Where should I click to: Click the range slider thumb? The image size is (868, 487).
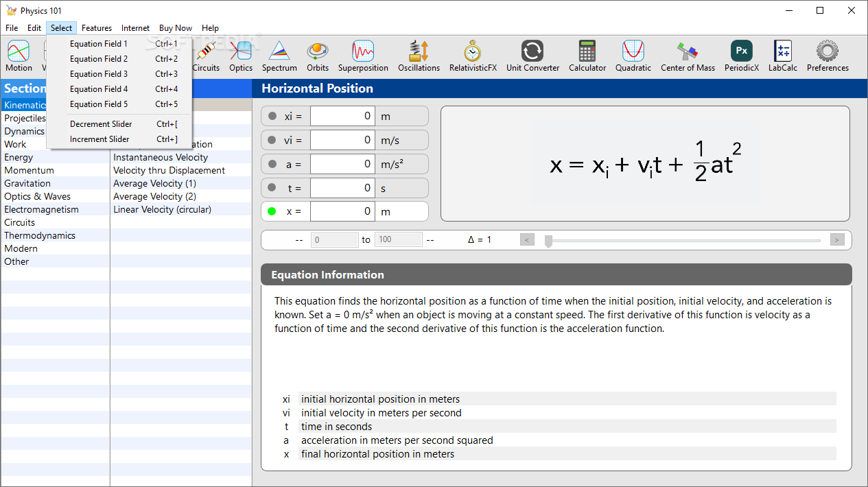pyautogui.click(x=548, y=241)
